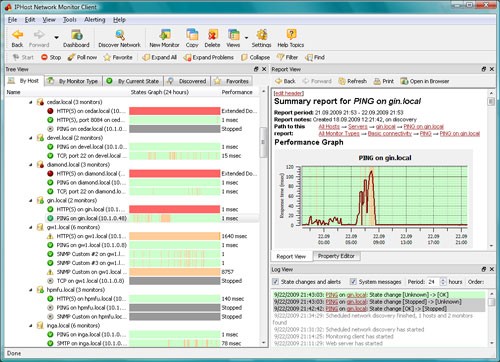Switch to Discovered tab
Screen dimensions: 500x362
tap(187, 81)
